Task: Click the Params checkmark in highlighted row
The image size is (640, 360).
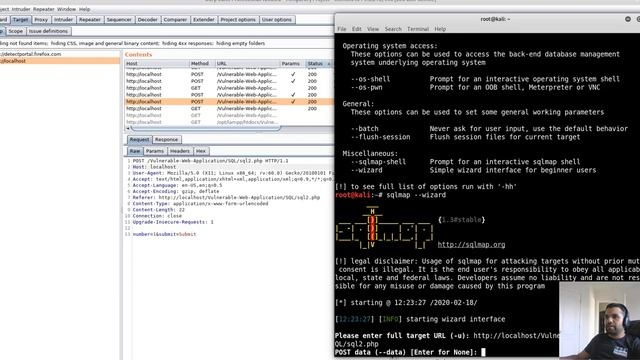Action: click(x=293, y=102)
